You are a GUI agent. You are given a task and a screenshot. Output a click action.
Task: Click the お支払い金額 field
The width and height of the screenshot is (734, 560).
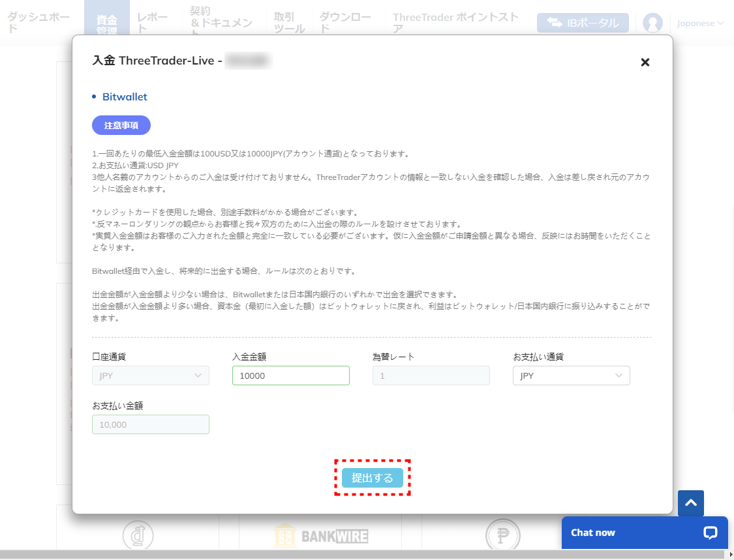(150, 424)
